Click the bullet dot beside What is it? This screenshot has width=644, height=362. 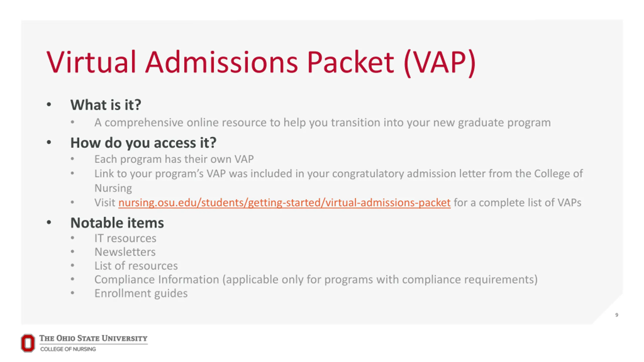coord(49,105)
